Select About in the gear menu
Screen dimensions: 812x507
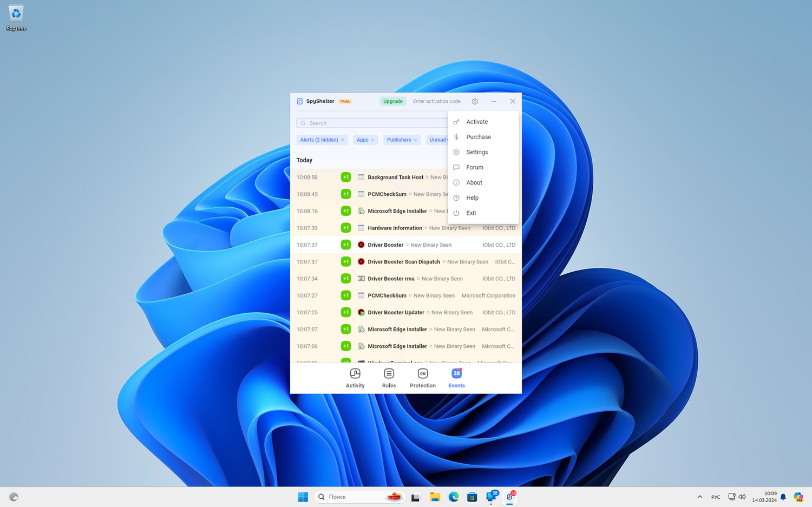tap(483, 182)
